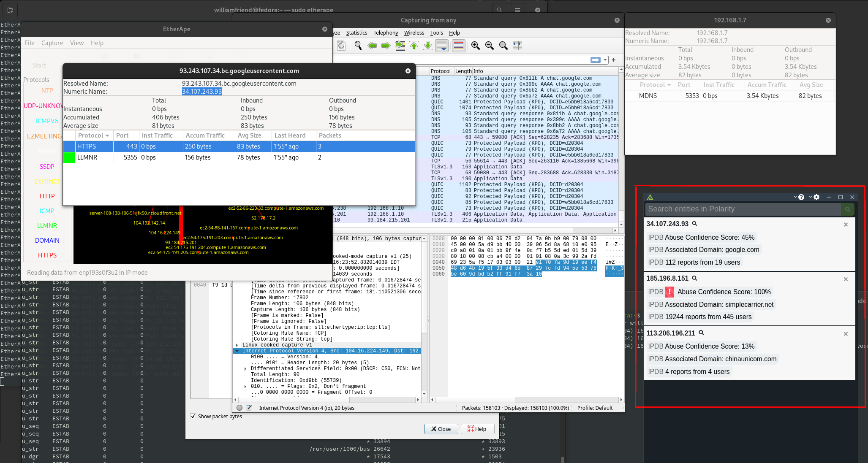
Task: Select the MDNS row in 192.168.1.7 window
Action: click(x=730, y=96)
